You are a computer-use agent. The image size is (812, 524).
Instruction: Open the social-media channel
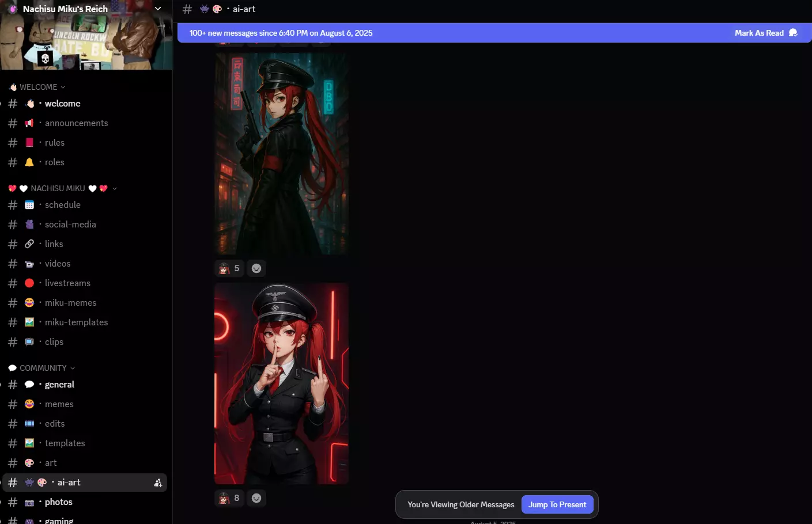point(85,225)
